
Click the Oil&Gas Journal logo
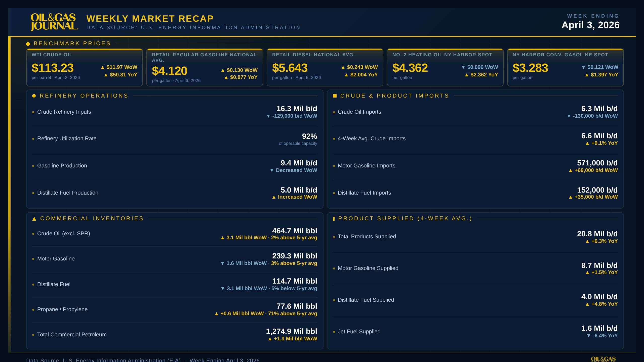coord(53,22)
